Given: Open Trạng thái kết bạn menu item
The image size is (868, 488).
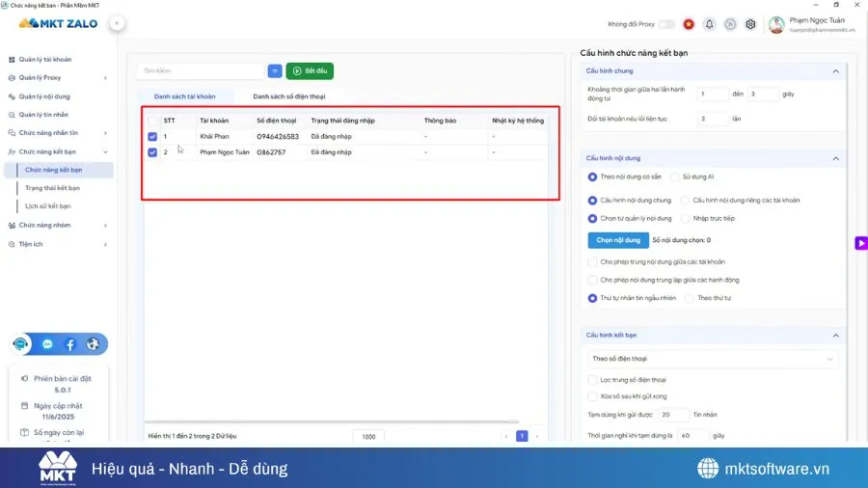Looking at the screenshot, I should click(53, 188).
